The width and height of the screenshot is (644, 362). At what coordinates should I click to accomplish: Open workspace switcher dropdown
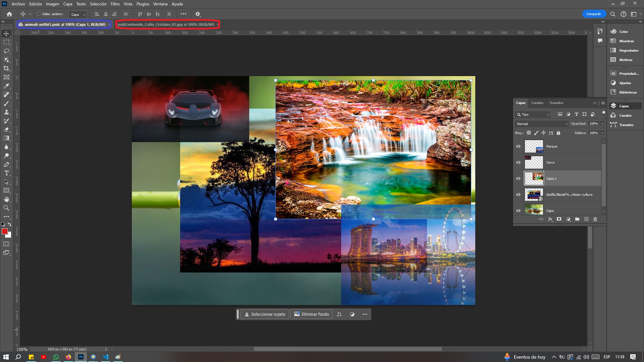[636, 14]
